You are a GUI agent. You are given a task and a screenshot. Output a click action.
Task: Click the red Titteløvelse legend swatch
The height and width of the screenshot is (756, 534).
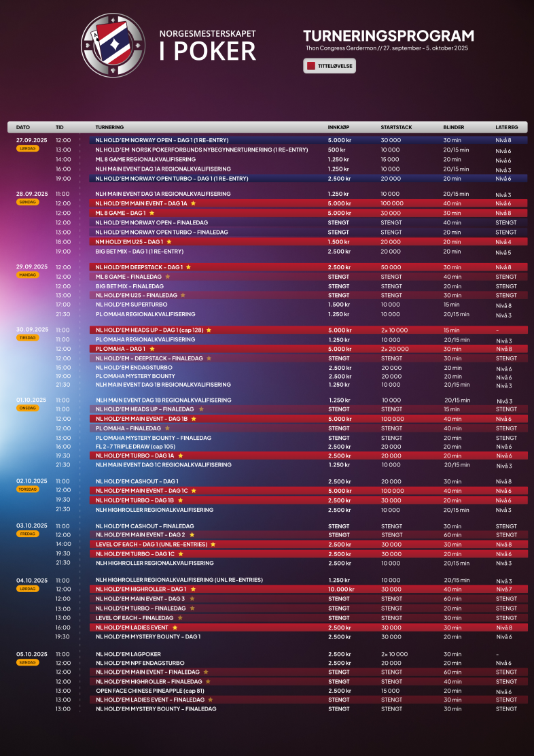click(311, 65)
